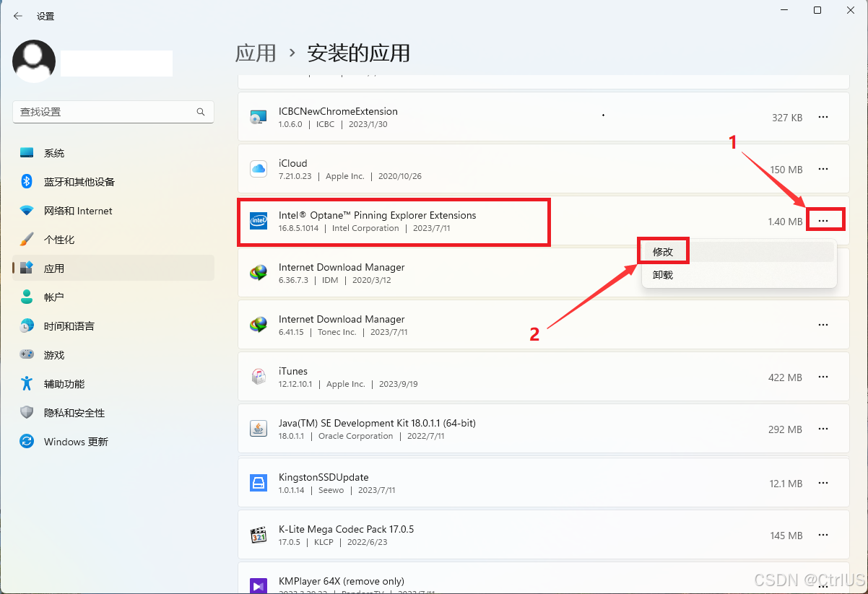Open more options for K-Lite Mega Codec Pack
868x594 pixels.
click(x=823, y=535)
